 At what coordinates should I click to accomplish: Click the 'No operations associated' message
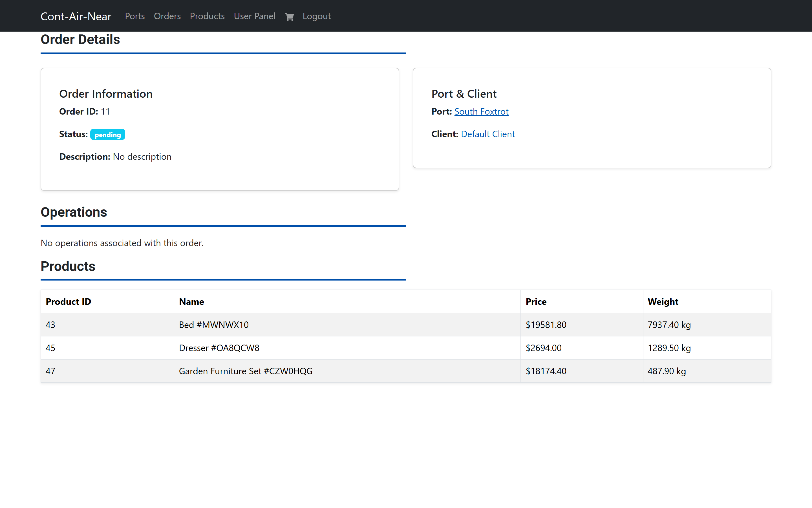tap(122, 243)
